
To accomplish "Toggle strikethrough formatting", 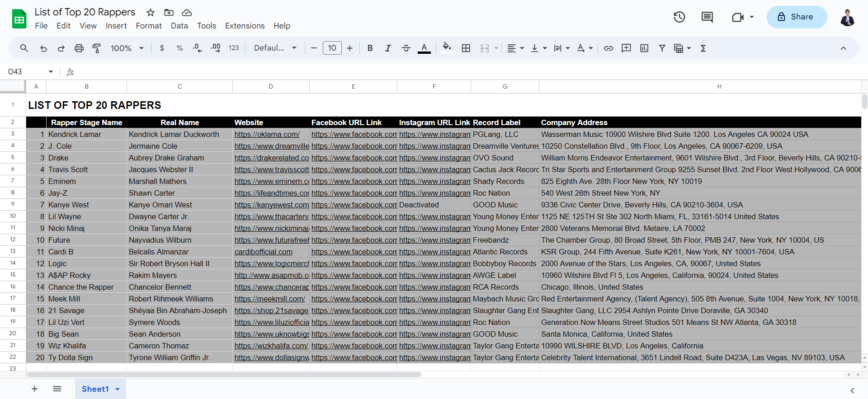I will click(406, 48).
